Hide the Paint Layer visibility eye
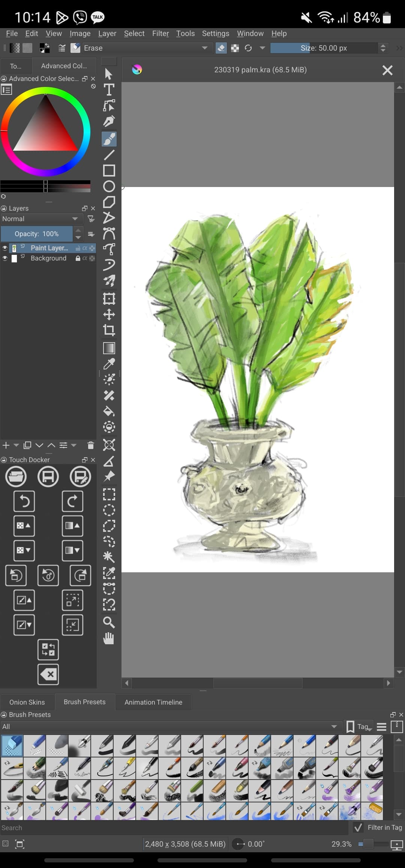Screen dimensions: 405x868 coord(5,248)
